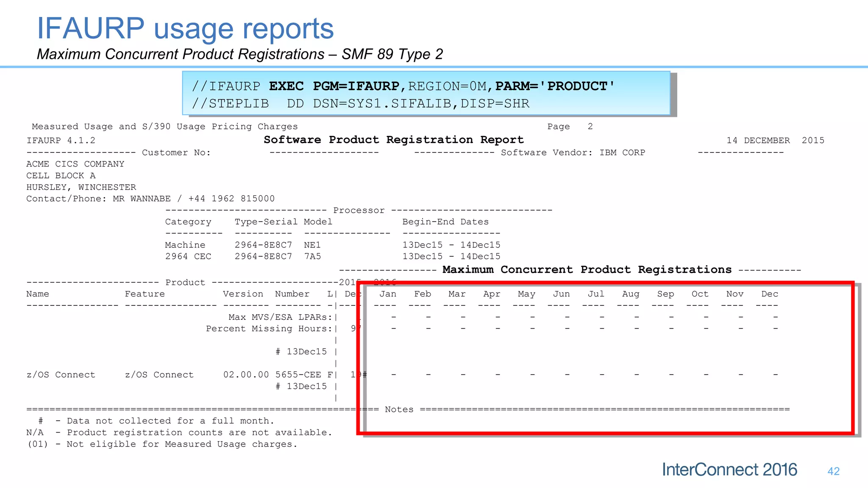868x488 pixels.
Task: Click the '//STEPLIB DD DSN=SYS1.SIFALIB' line
Action: click(x=361, y=103)
